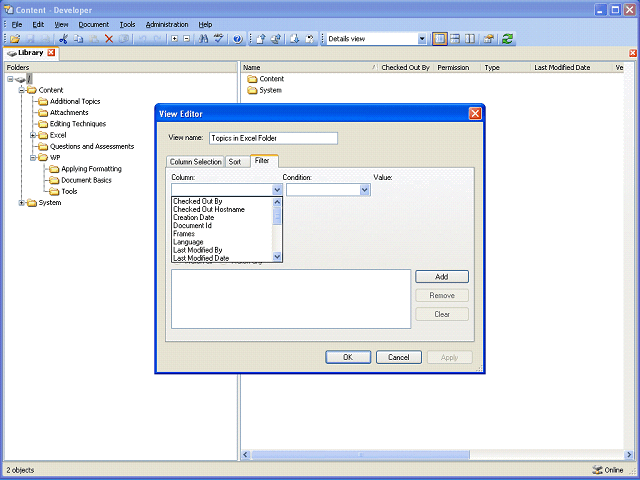This screenshot has height=480, width=640.
Task: Click the View name text field
Action: [273, 138]
